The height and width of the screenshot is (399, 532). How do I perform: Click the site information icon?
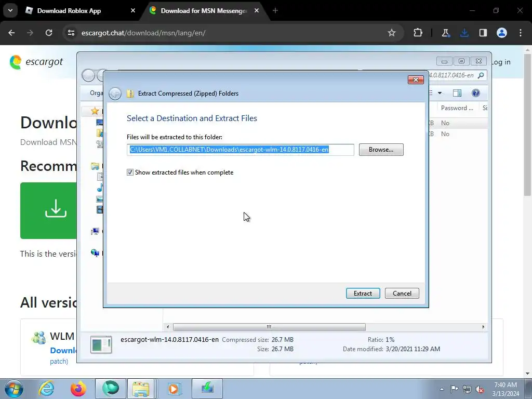point(71,33)
